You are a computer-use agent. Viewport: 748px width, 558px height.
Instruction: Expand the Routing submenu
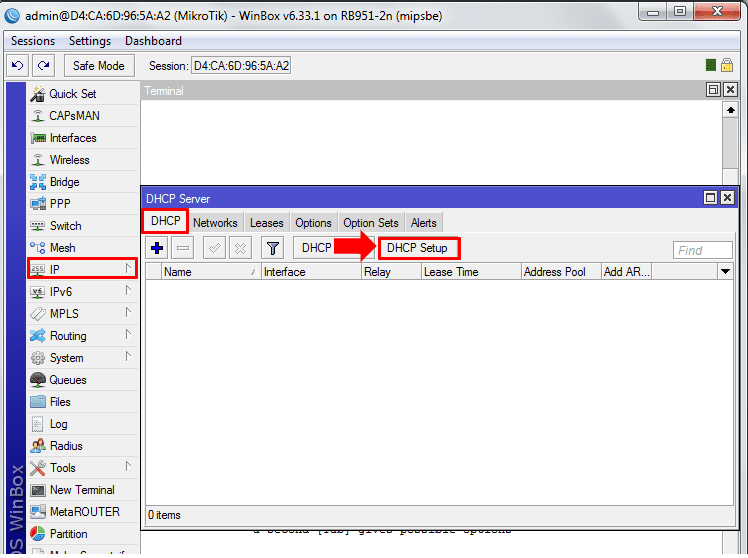tap(68, 336)
